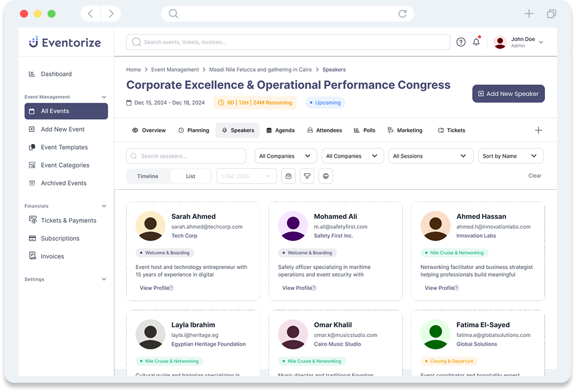
Task: Open the Sort by Name dropdown
Action: point(510,156)
